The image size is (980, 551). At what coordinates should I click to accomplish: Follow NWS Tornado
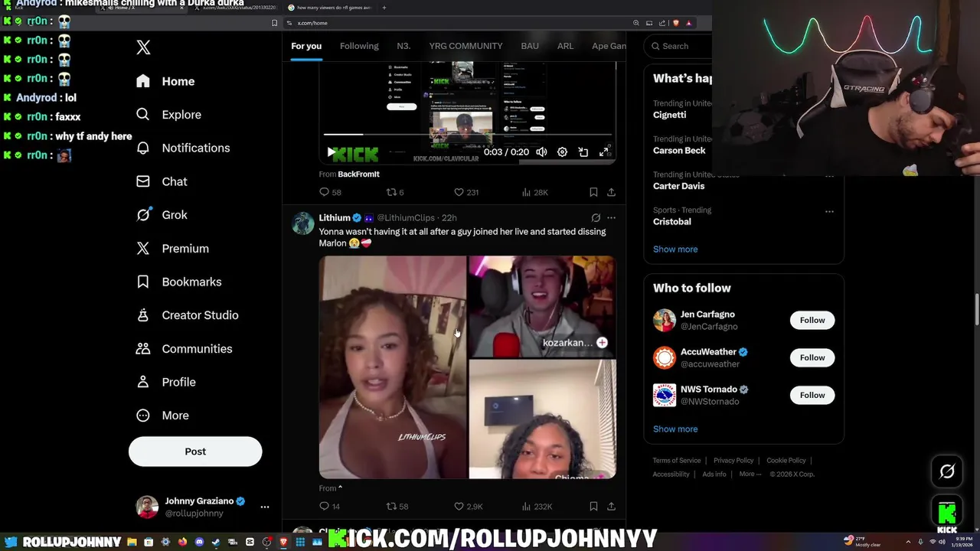[x=812, y=396]
